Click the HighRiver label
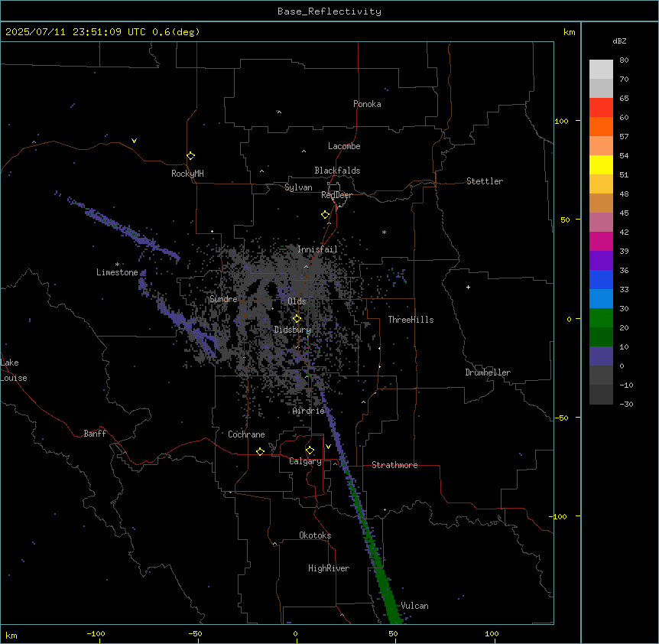This screenshot has width=659, height=644. 329,568
